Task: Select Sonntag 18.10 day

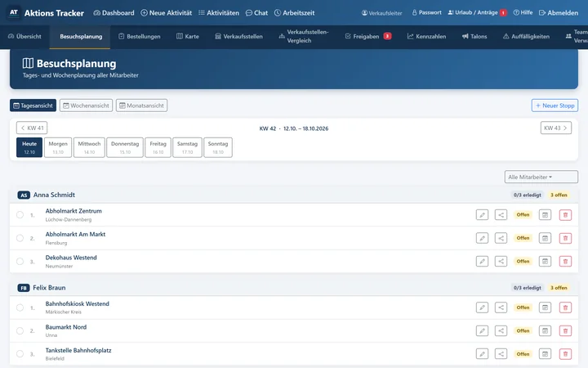Action: [218, 147]
